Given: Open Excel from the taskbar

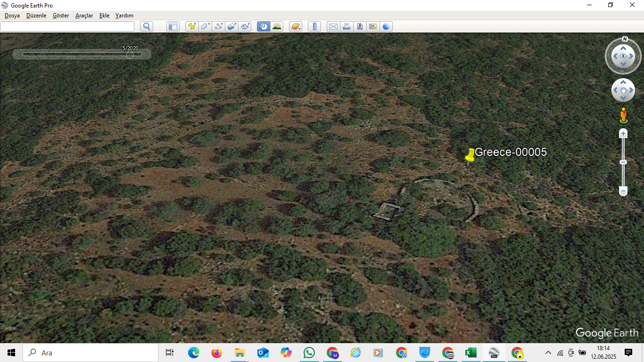Looking at the screenshot, I should (x=471, y=353).
